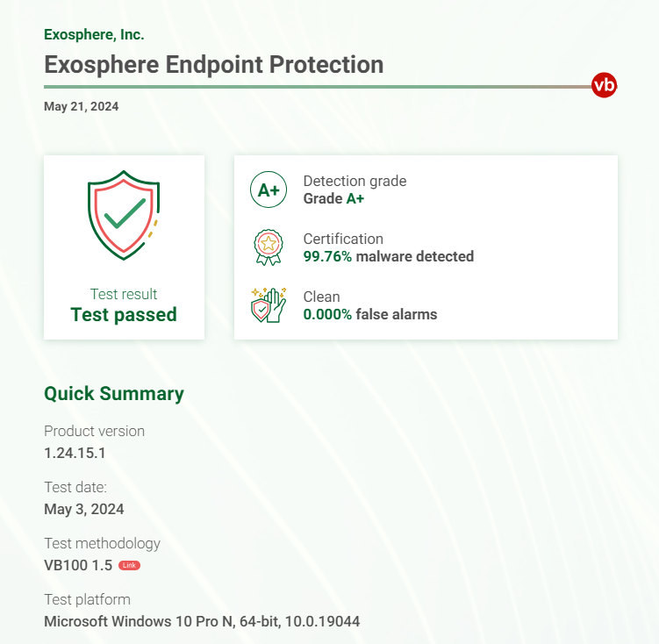Click the A+ detection grade circle icon
The height and width of the screenshot is (644, 659).
click(x=269, y=190)
